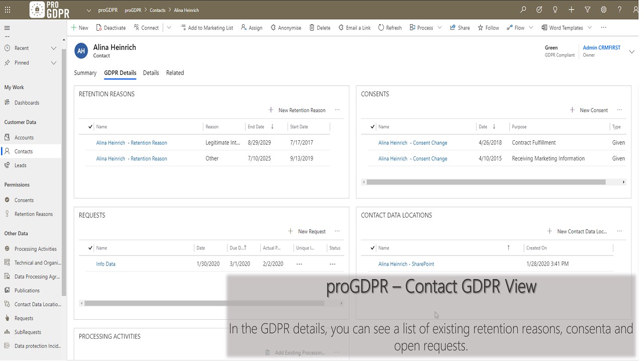The width and height of the screenshot is (644, 362).
Task: Click the search magnifier icon in header
Action: coord(523,10)
